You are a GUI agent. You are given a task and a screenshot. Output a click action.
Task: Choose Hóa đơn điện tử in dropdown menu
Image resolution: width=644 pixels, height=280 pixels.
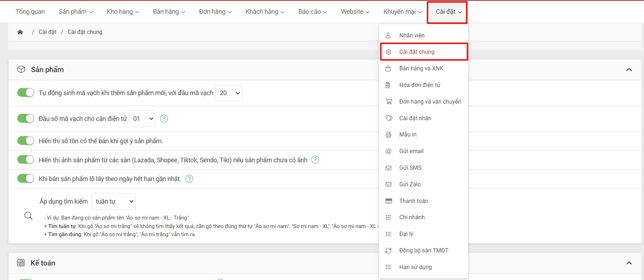(x=420, y=85)
